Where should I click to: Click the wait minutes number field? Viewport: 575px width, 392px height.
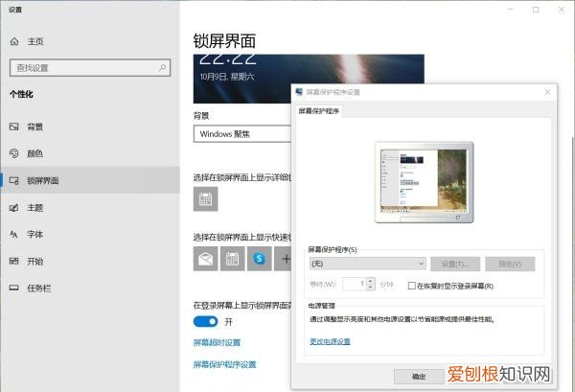(x=355, y=284)
